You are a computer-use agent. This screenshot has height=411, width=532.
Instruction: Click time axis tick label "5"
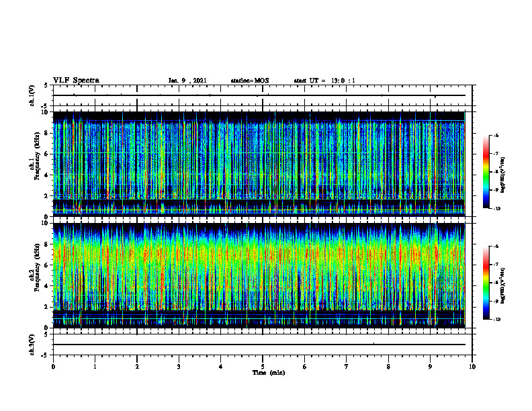pos(263,367)
